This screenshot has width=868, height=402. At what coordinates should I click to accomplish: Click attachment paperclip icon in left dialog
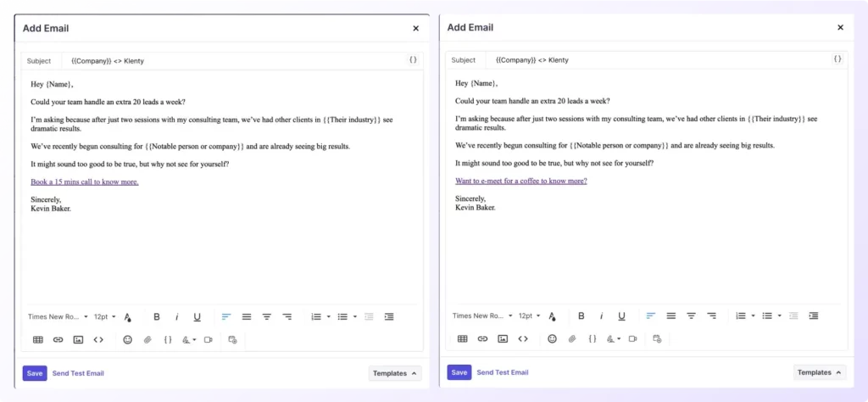147,339
